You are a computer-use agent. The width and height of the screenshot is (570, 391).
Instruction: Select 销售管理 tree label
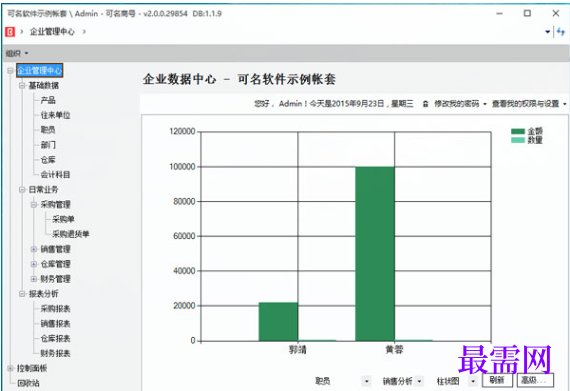point(55,249)
